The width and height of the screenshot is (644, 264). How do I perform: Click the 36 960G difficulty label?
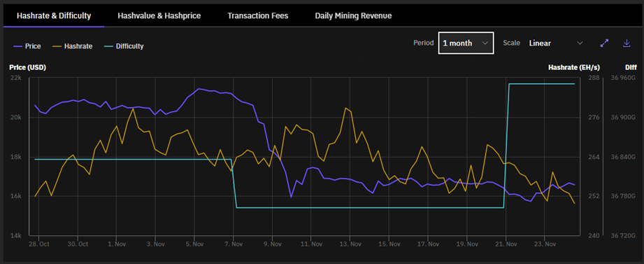tap(623, 78)
